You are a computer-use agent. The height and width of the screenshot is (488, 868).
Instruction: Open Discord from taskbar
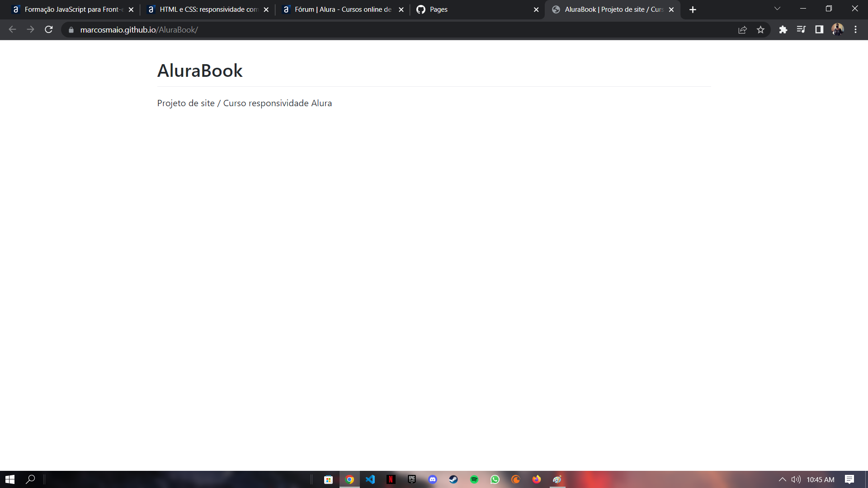(x=433, y=479)
